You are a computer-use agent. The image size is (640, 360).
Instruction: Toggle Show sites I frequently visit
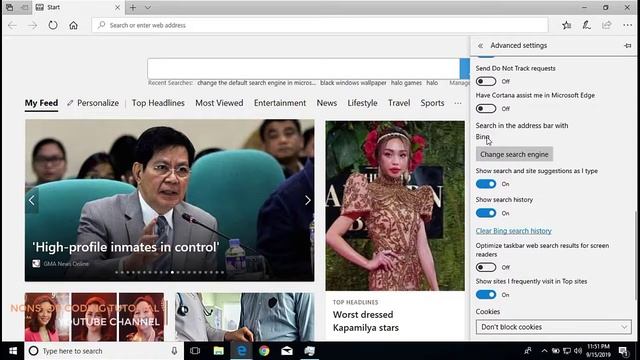point(486,295)
